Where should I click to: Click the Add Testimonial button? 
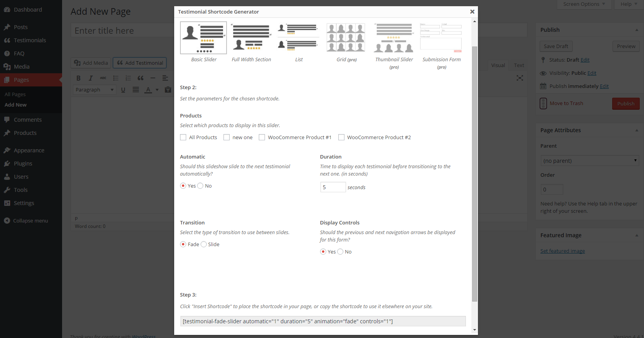coord(140,63)
